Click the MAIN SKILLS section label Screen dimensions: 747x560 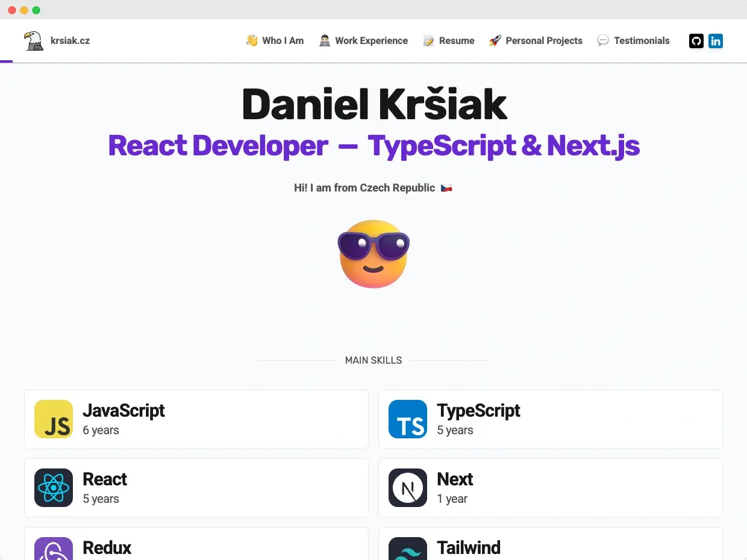(373, 361)
